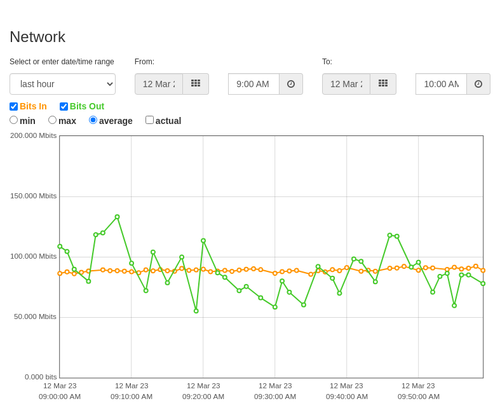Click the '0.000 bits' y-axis label
Screen dimensions: 500x403
pos(41,377)
